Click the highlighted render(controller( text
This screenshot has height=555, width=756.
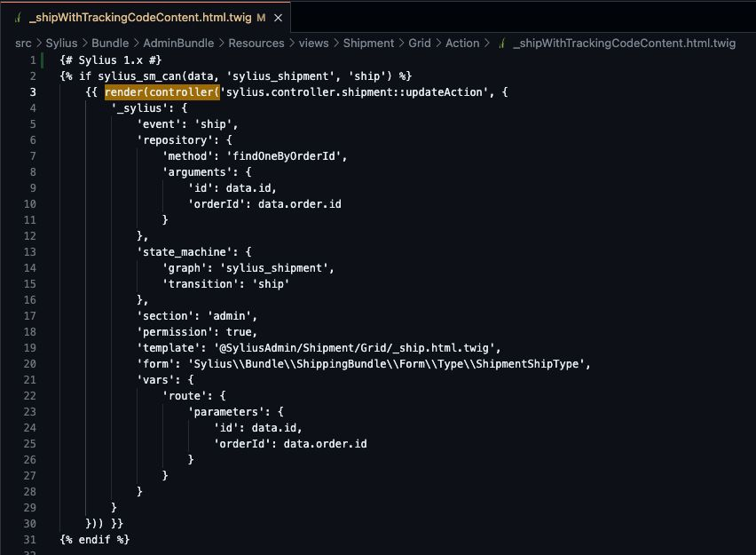click(x=161, y=91)
